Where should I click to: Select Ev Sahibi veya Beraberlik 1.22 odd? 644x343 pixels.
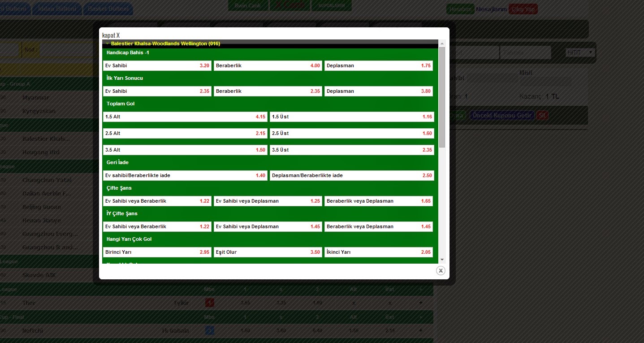[157, 201]
